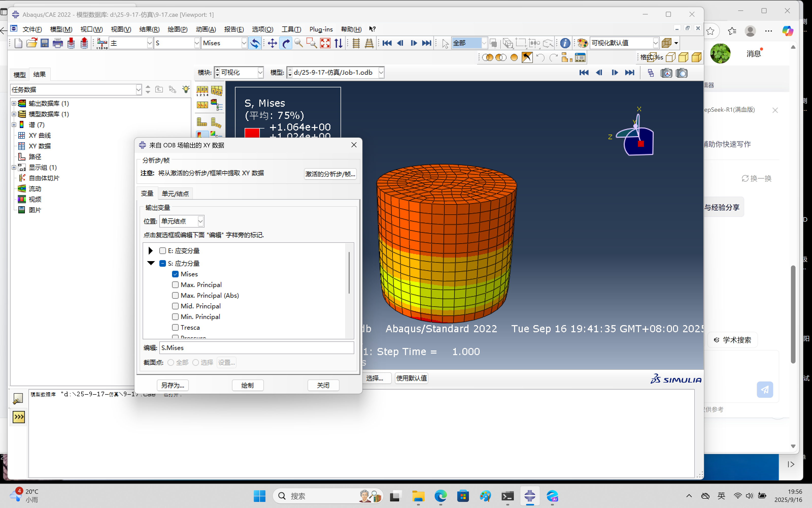This screenshot has width=812, height=508.
Task: Click the blue Query information icon
Action: (565, 43)
